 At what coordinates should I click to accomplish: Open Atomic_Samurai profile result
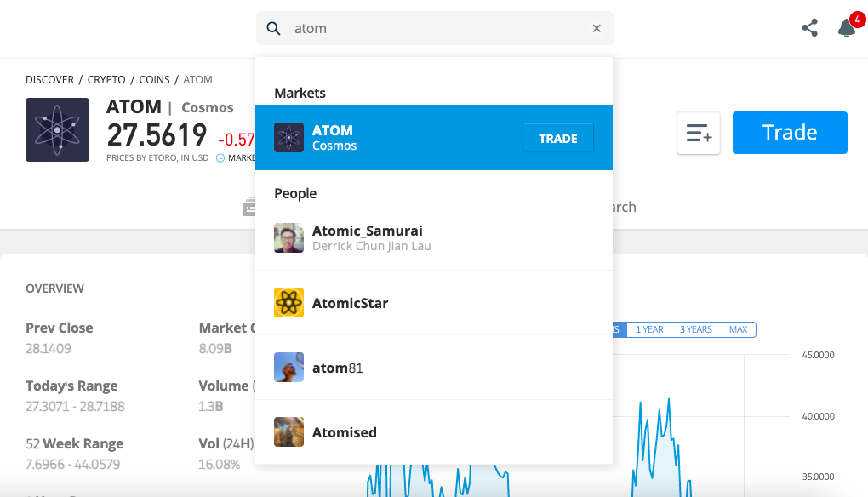(x=434, y=238)
